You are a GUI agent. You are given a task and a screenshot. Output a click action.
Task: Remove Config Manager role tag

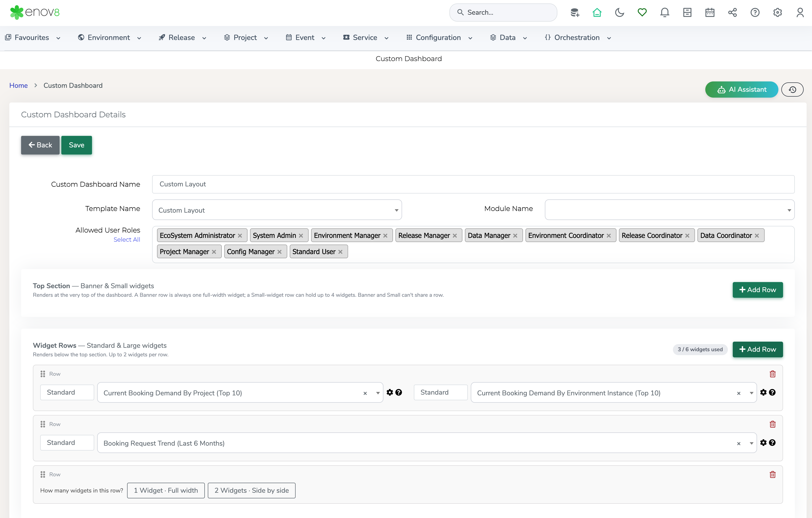click(x=280, y=252)
